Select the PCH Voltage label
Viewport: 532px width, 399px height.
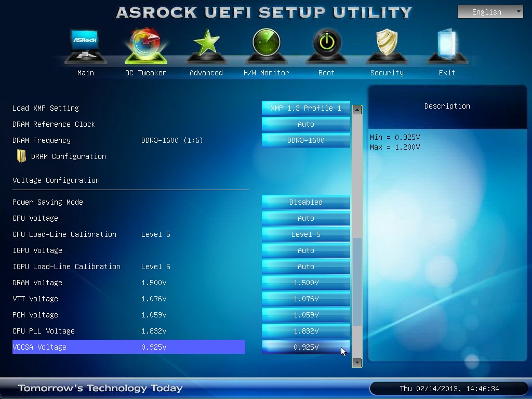pyautogui.click(x=35, y=315)
